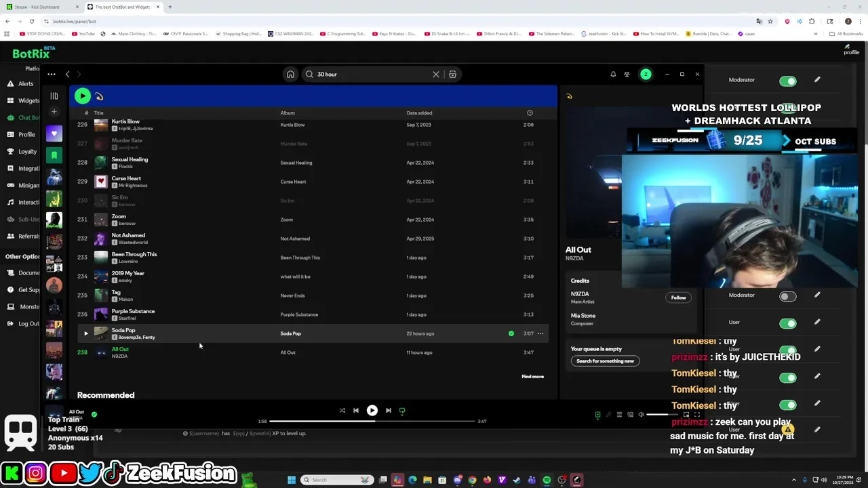Viewport: 868px width, 488px height.
Task: Play Soda Pop via row play icon
Action: 85,333
